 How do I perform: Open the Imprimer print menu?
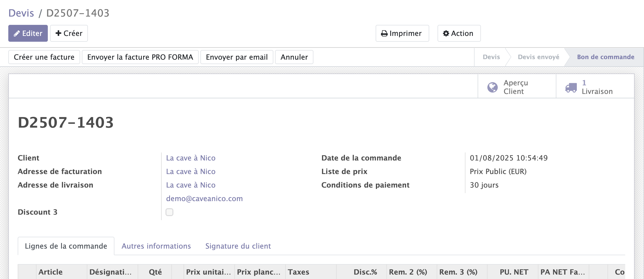click(x=402, y=33)
